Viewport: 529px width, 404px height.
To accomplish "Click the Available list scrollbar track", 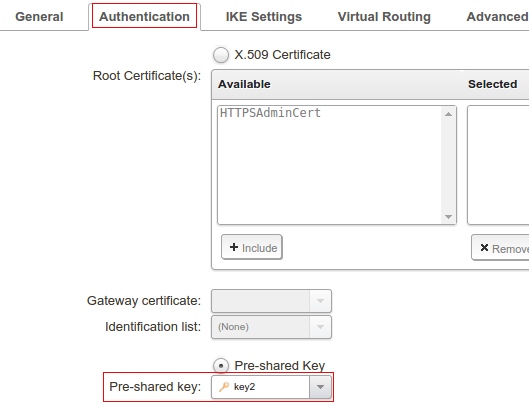I will point(448,165).
